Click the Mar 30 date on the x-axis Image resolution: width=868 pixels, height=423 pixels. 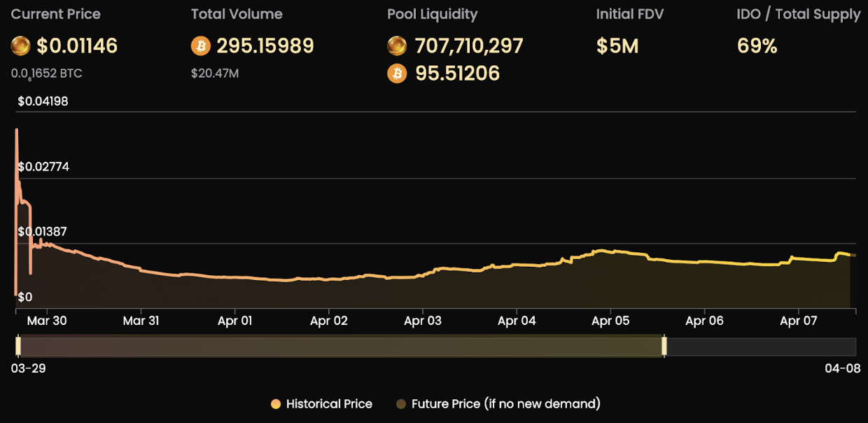point(47,321)
